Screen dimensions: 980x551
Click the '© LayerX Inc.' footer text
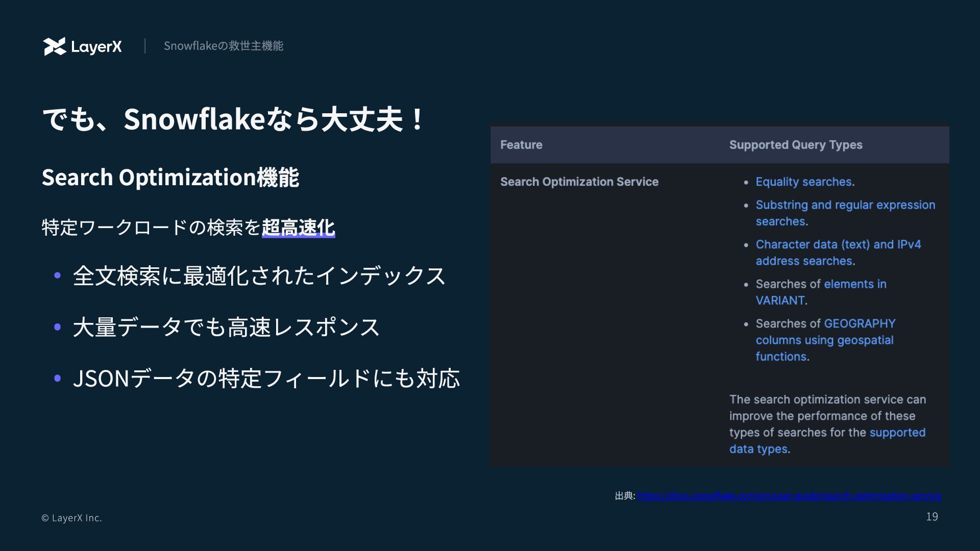(72, 518)
